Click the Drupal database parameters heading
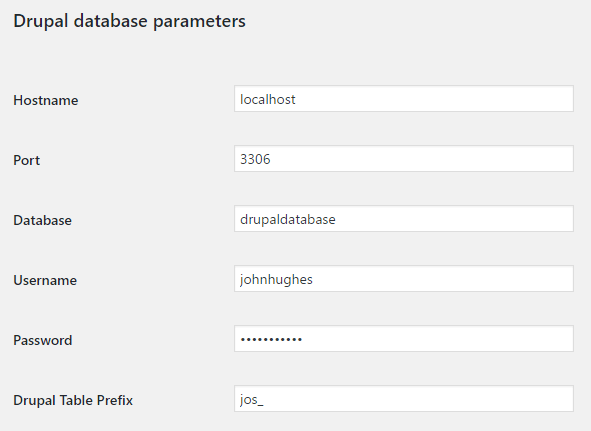The image size is (591, 431). 129,21
